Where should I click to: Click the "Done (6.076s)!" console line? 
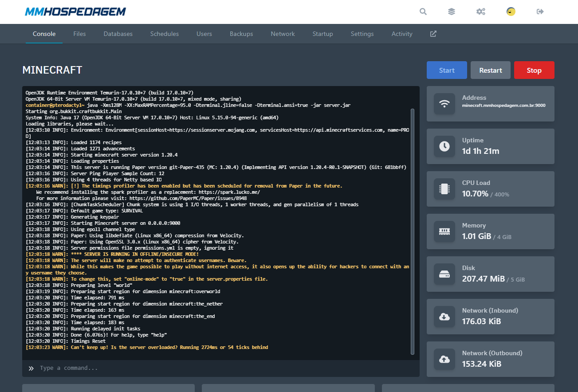(x=96, y=335)
